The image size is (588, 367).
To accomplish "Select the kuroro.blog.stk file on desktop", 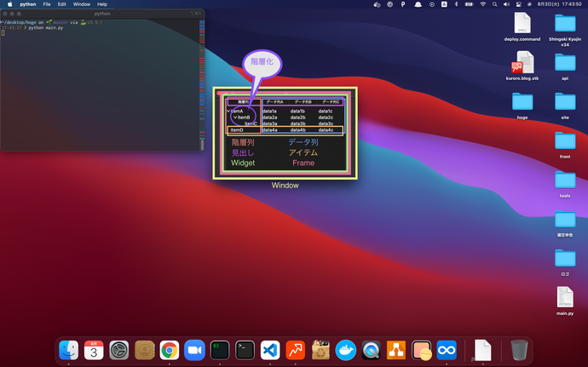I will click(522, 66).
